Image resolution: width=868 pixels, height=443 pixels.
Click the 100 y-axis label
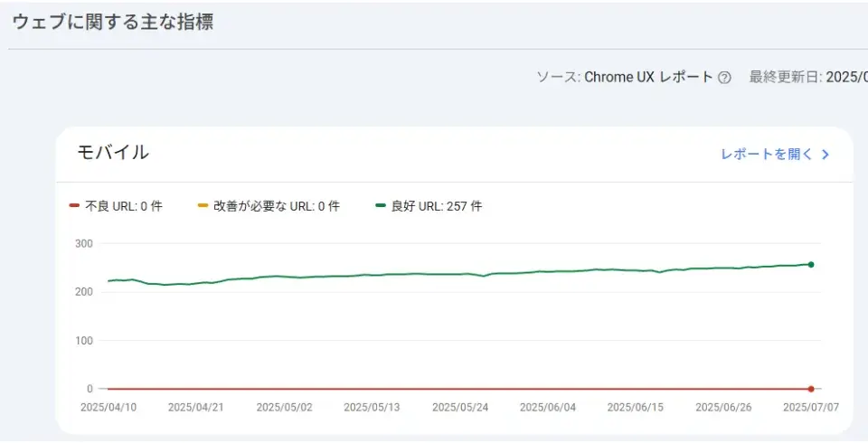(x=84, y=341)
